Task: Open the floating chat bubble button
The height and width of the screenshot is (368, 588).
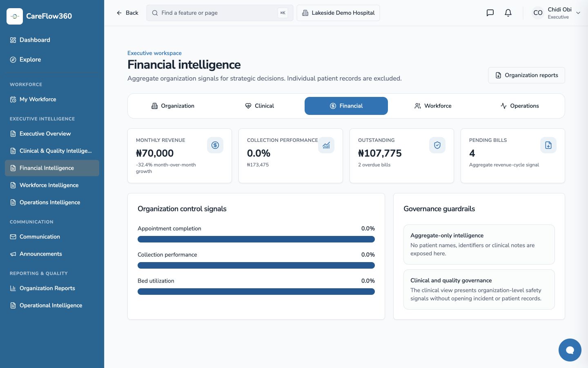Action: (570, 350)
